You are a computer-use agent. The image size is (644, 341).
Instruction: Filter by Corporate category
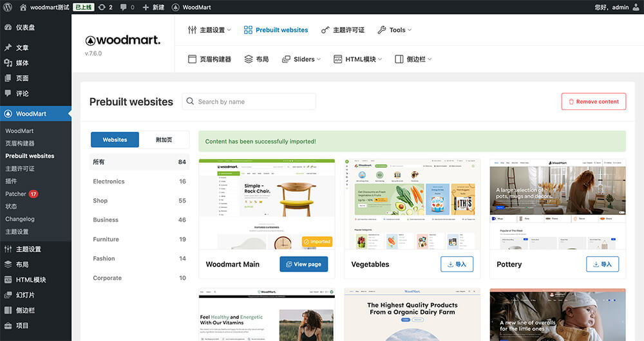pos(139,278)
